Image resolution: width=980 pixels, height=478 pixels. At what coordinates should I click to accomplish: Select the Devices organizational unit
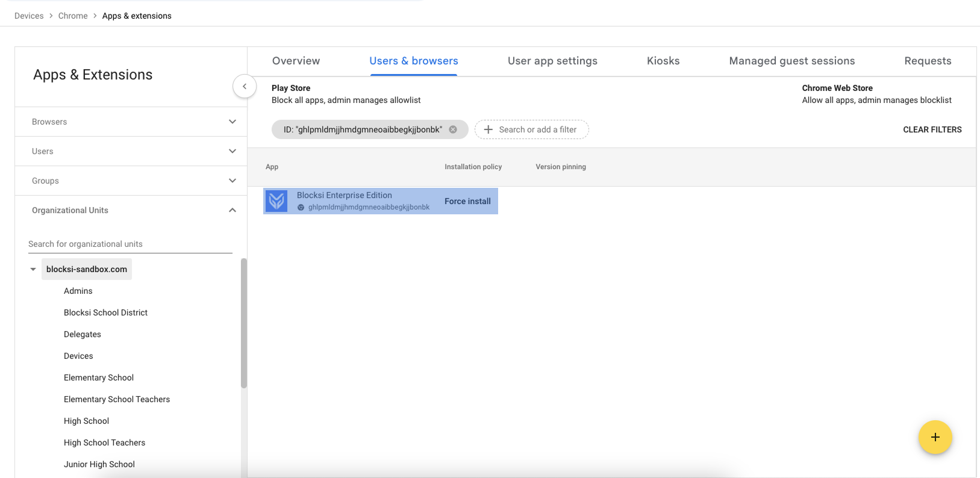(78, 356)
